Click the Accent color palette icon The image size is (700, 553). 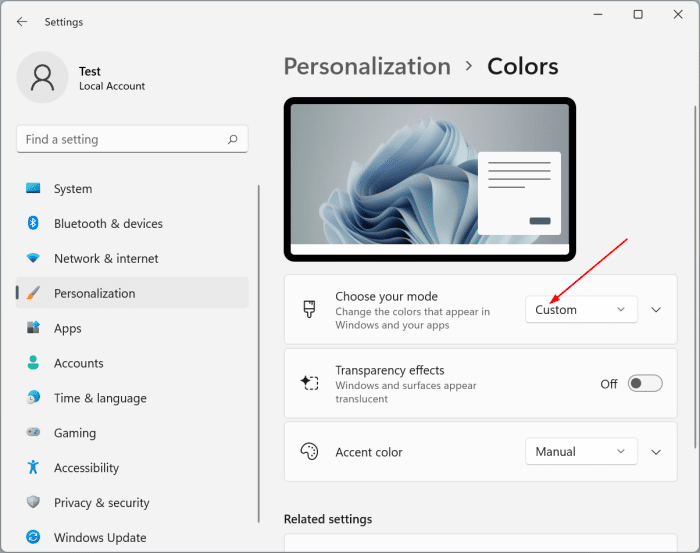[309, 452]
